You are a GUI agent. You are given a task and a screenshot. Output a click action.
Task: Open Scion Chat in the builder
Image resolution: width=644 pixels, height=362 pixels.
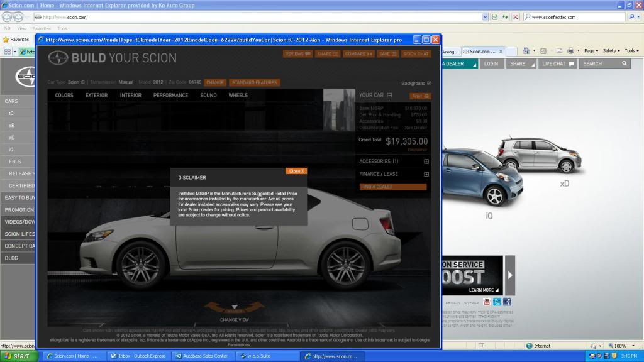(416, 54)
